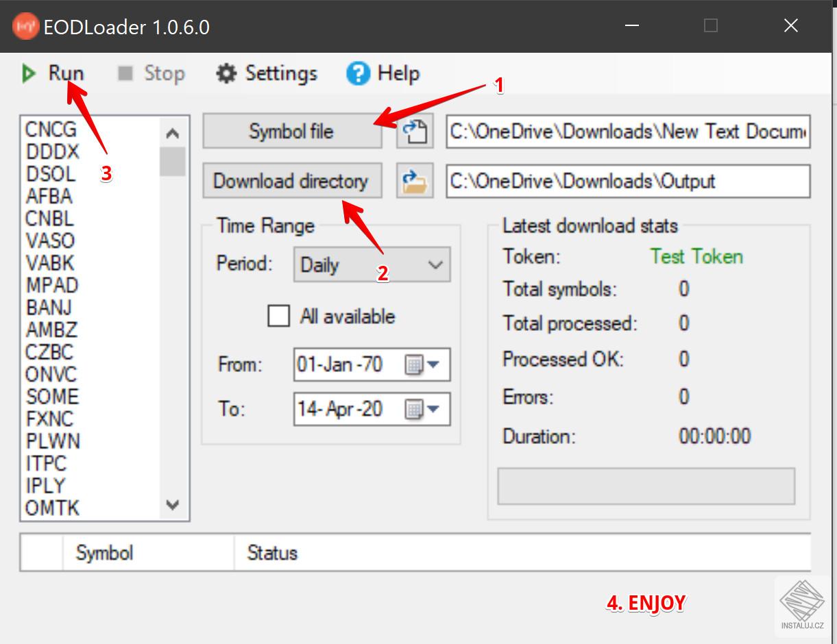Click the download progress bar
This screenshot has width=837, height=644.
(645, 486)
